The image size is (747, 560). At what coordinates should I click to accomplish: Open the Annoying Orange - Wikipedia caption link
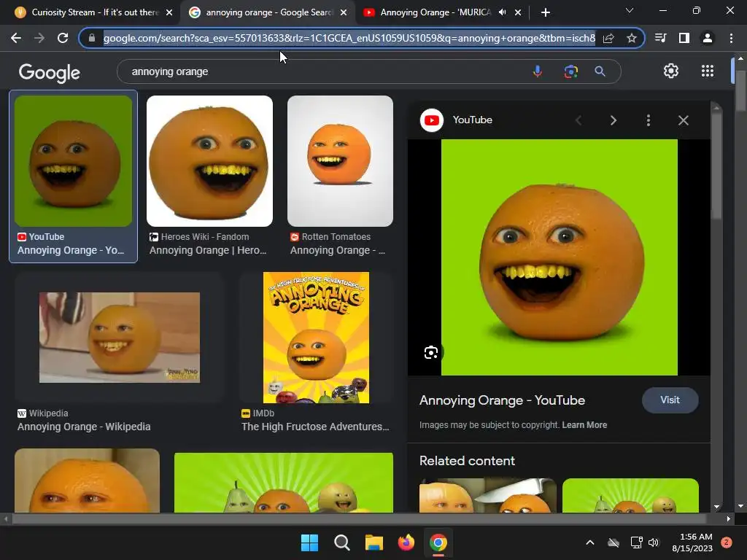(x=84, y=427)
